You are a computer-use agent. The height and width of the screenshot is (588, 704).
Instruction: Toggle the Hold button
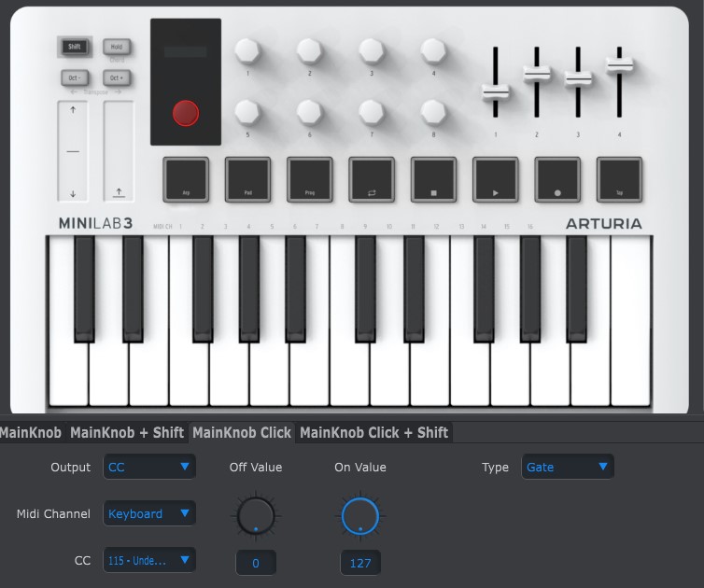coord(117,47)
